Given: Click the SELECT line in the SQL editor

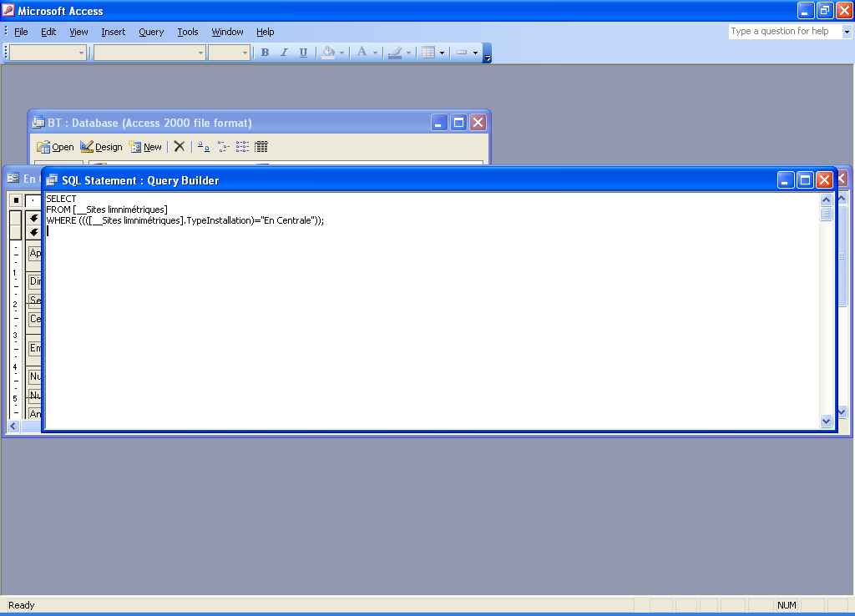Looking at the screenshot, I should (61, 199).
